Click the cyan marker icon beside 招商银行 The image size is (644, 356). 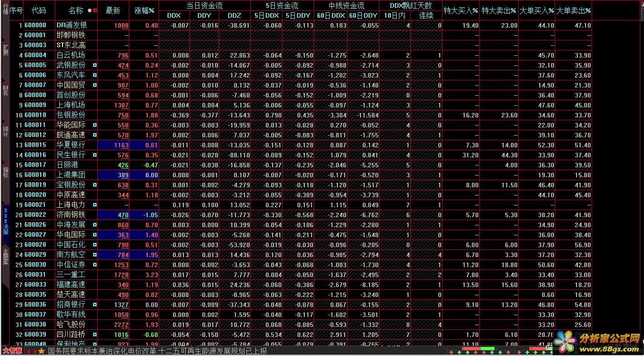click(95, 305)
